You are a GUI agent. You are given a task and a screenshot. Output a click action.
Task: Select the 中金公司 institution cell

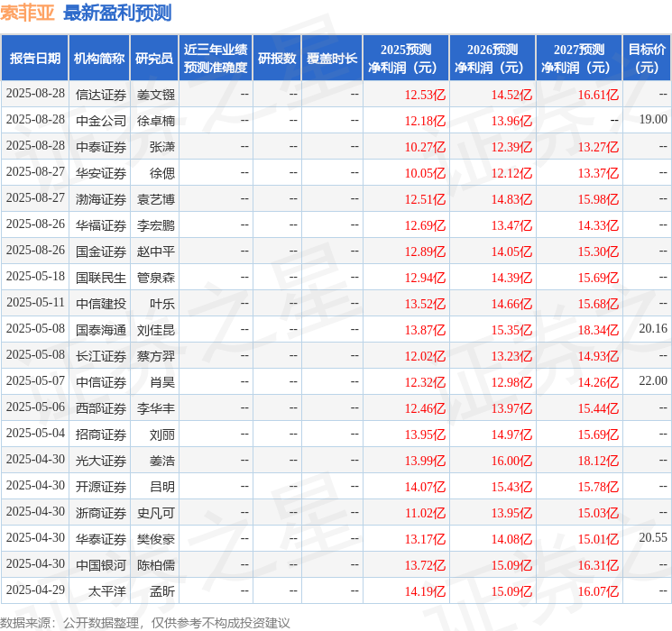pyautogui.click(x=101, y=121)
